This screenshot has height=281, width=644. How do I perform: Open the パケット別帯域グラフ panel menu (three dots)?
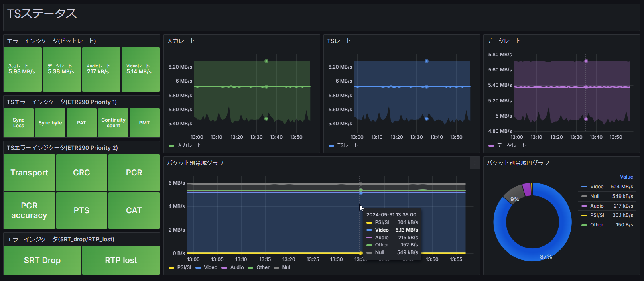point(475,163)
